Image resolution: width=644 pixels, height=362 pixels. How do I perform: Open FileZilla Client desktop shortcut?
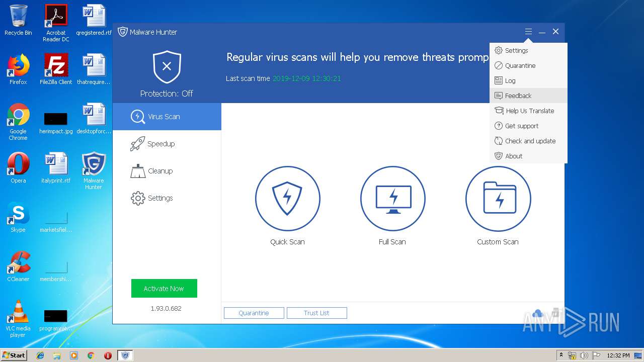(x=56, y=69)
